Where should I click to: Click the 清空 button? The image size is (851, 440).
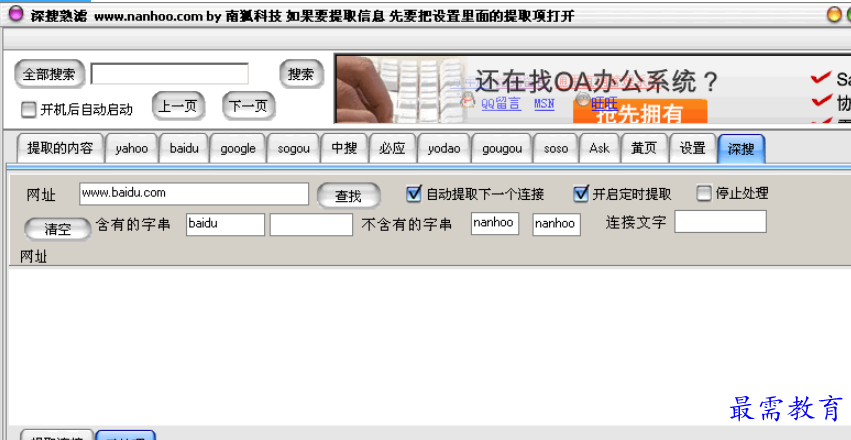(58, 229)
